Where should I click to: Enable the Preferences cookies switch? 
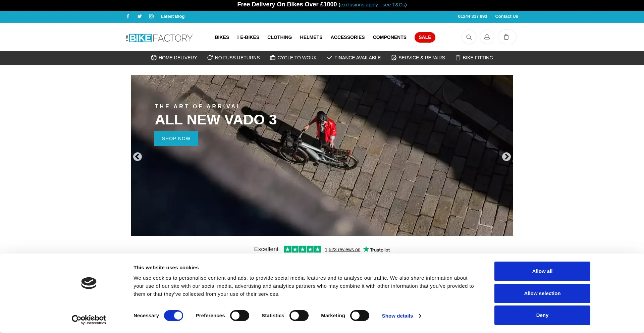pyautogui.click(x=239, y=316)
